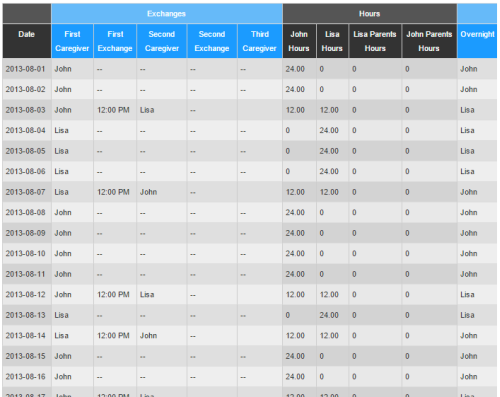Select the John Parents Hours header

429,41
